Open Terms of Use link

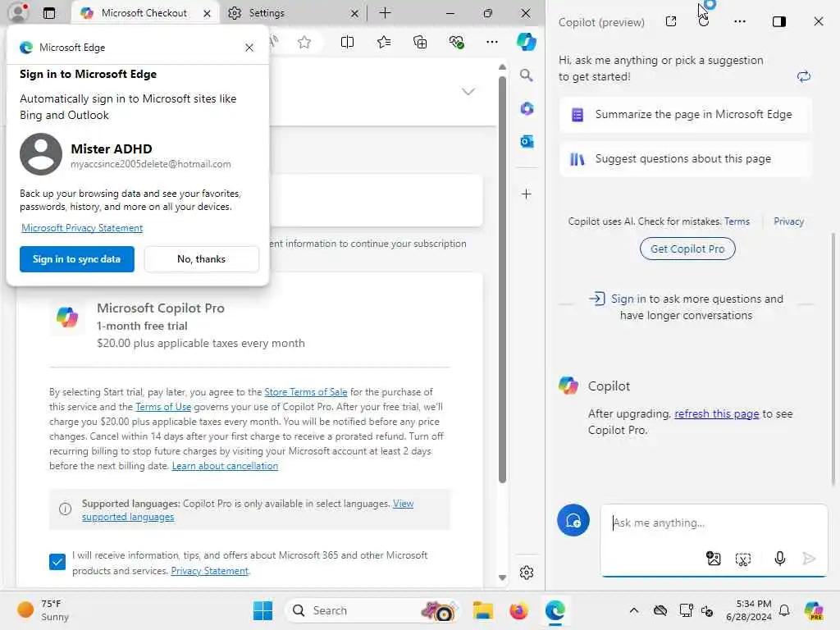(x=163, y=407)
